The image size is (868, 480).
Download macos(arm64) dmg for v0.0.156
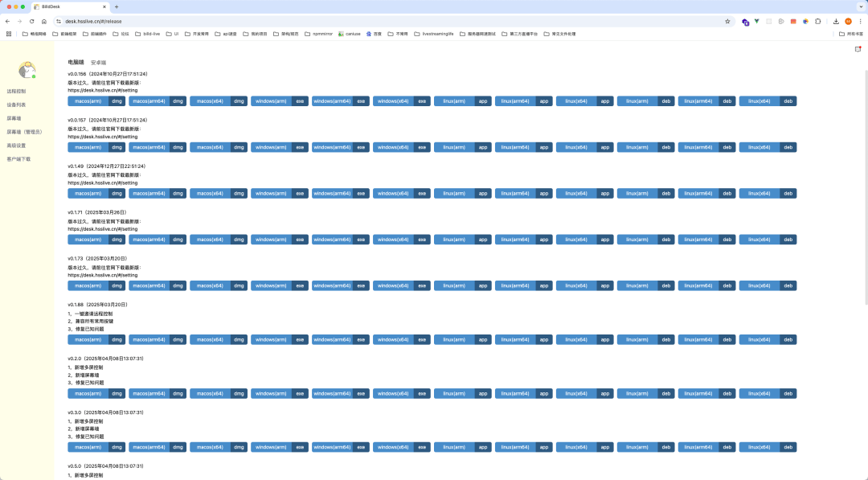click(x=158, y=101)
